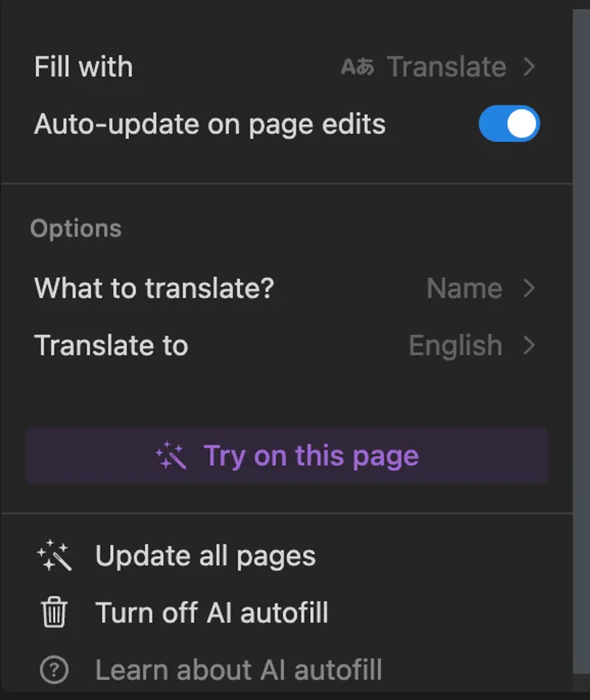Click the question mark help icon

pyautogui.click(x=54, y=670)
